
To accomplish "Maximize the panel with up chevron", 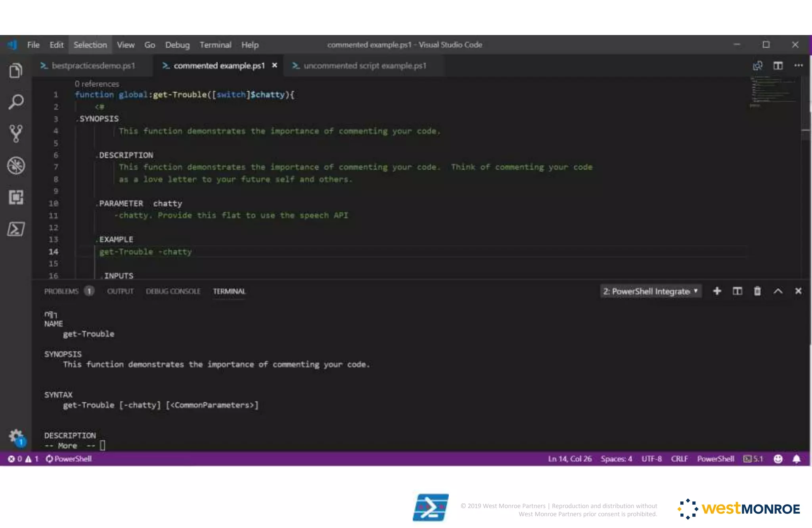I will pyautogui.click(x=778, y=291).
